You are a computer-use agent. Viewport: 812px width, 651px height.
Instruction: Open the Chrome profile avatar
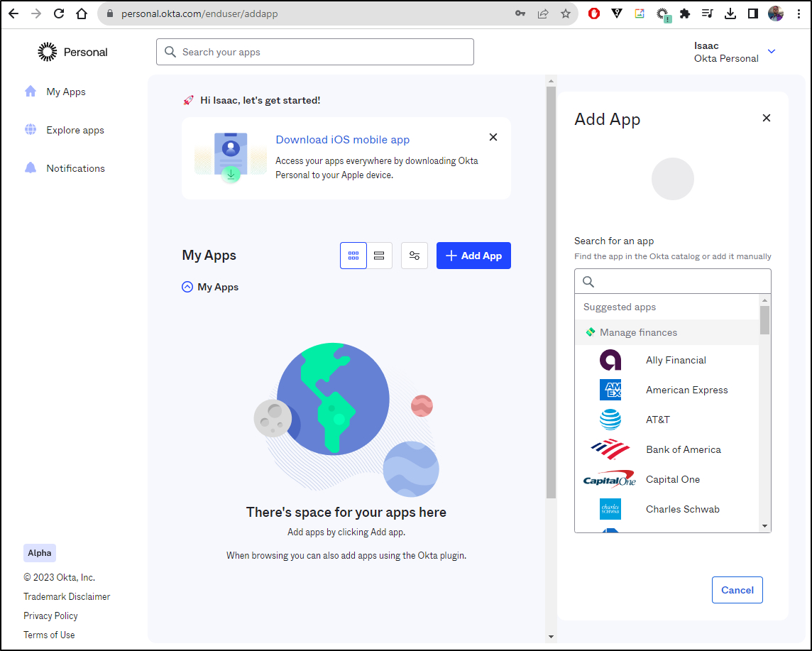click(x=775, y=14)
